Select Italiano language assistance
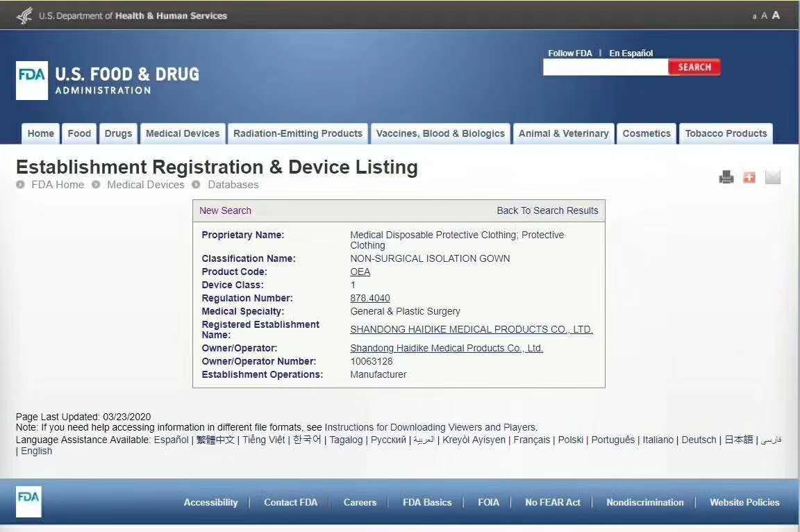The height and width of the screenshot is (532, 800). [658, 440]
